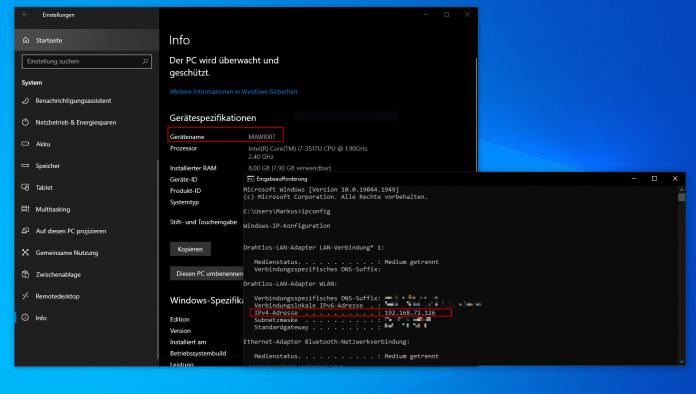This screenshot has height=394, width=696.
Task: Click the Remotedesktop icon
Action: point(25,296)
